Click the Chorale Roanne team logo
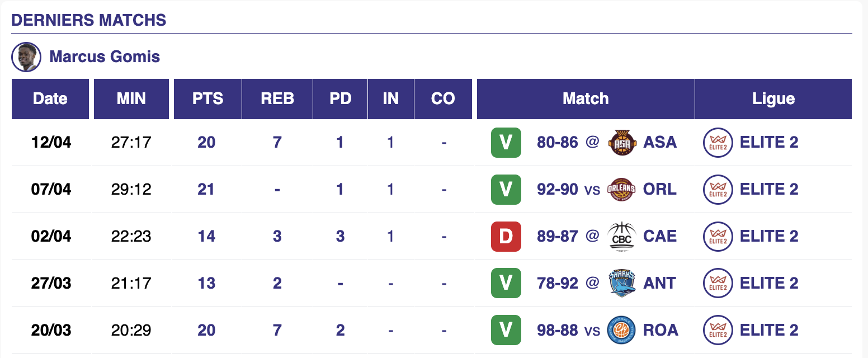This screenshot has height=358, width=868. [x=620, y=330]
